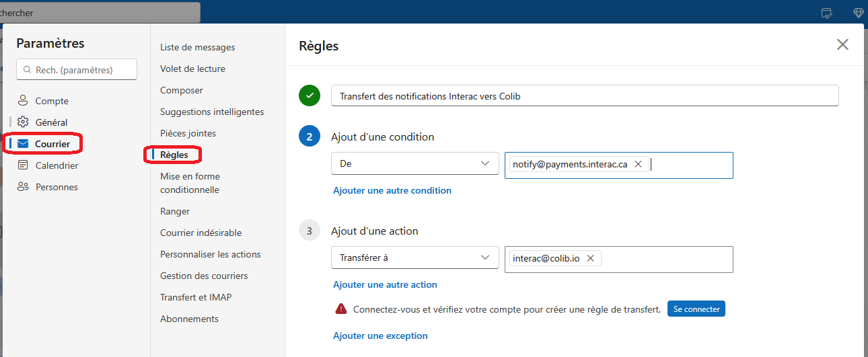Click Ajouter une autre condition
Image resolution: width=868 pixels, height=357 pixels.
(392, 190)
